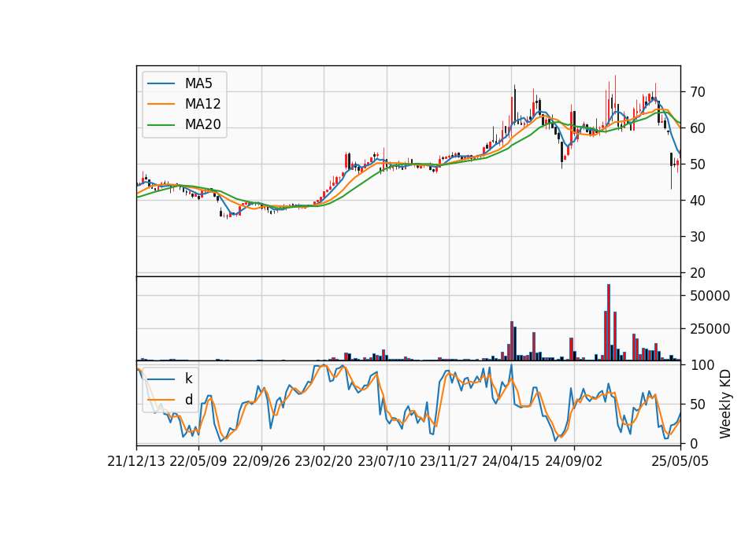Click the MA5 legend label
Viewport: 756px width, 543px height.
[x=198, y=83]
